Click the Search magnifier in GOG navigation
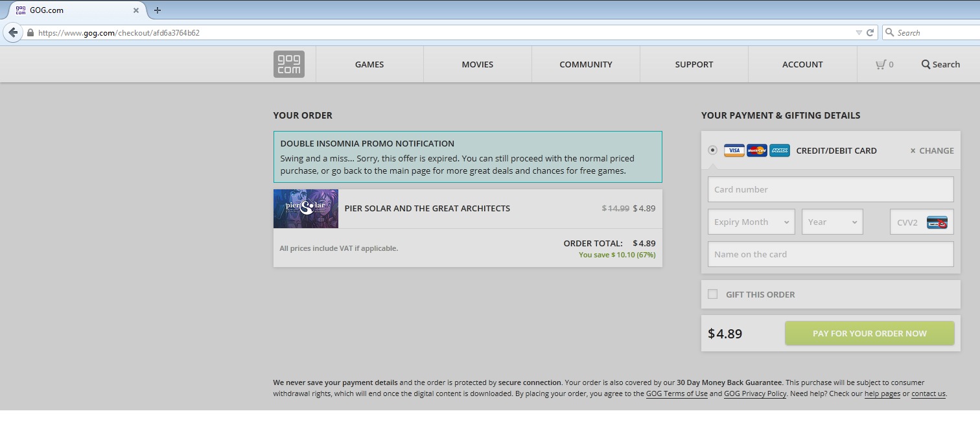 coord(926,64)
